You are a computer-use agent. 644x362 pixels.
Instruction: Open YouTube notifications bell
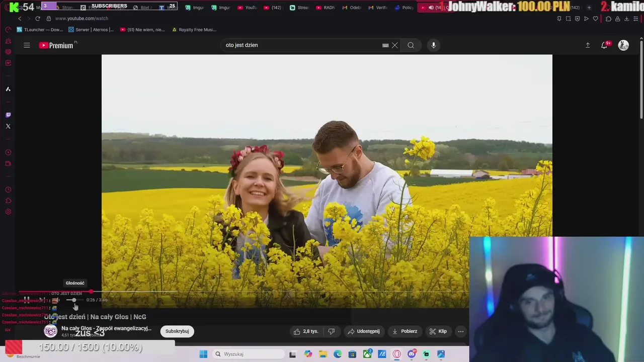[605, 45]
